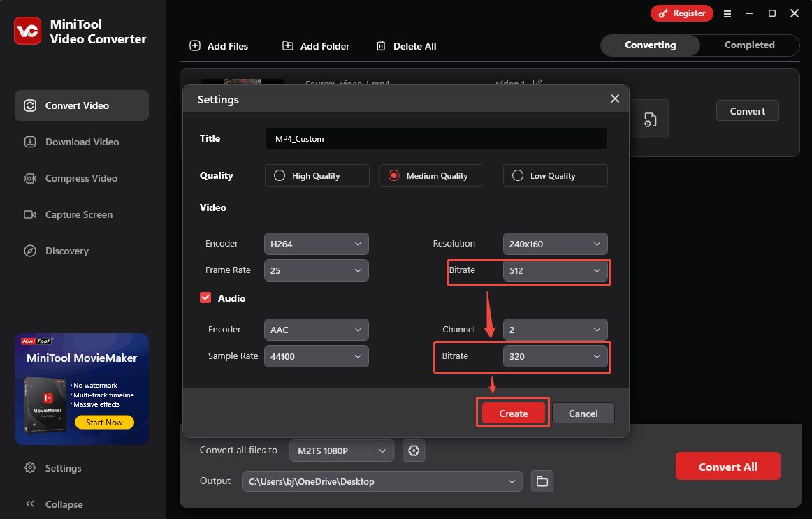Viewport: 812px width, 519px height.
Task: Click the Convert button for video 1
Action: point(747,111)
